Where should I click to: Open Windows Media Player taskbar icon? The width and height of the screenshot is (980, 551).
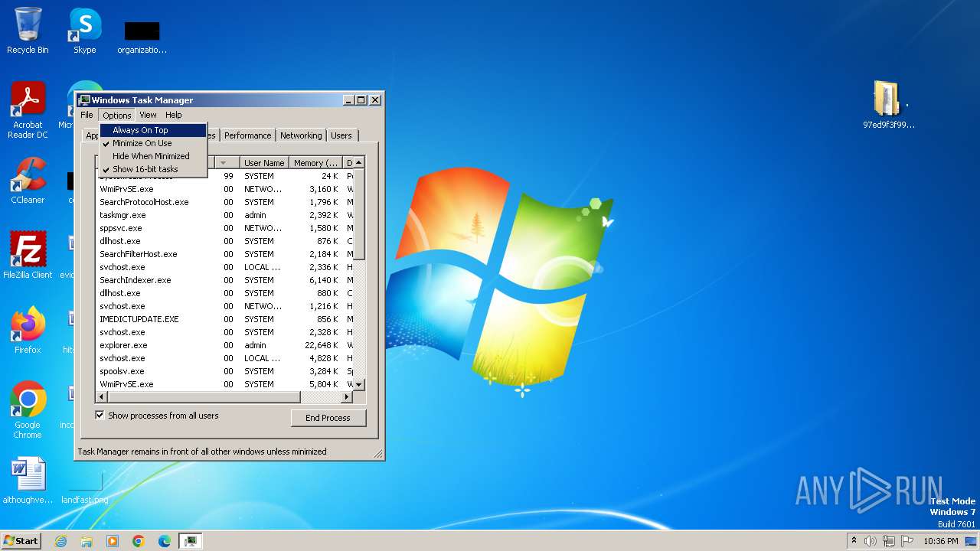113,541
